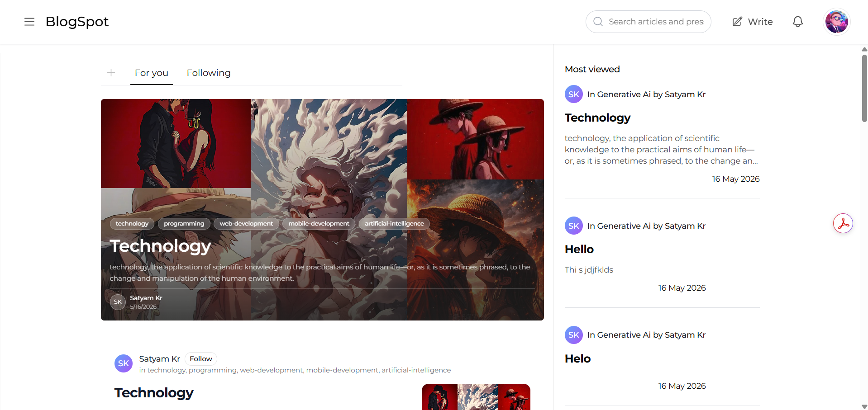
Task: Open the Helo post
Action: [x=578, y=359]
